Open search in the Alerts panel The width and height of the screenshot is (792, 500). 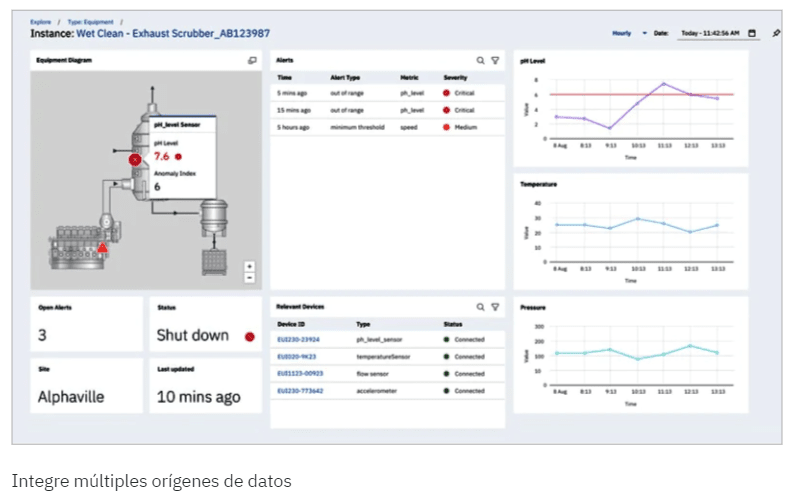tap(480, 61)
